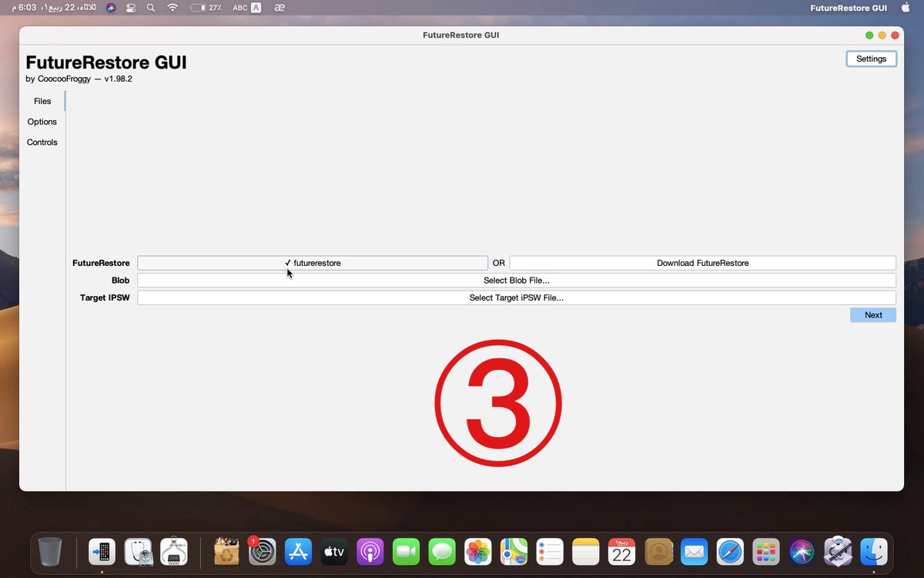Switch to the Controls tab
The width and height of the screenshot is (924, 578).
42,142
